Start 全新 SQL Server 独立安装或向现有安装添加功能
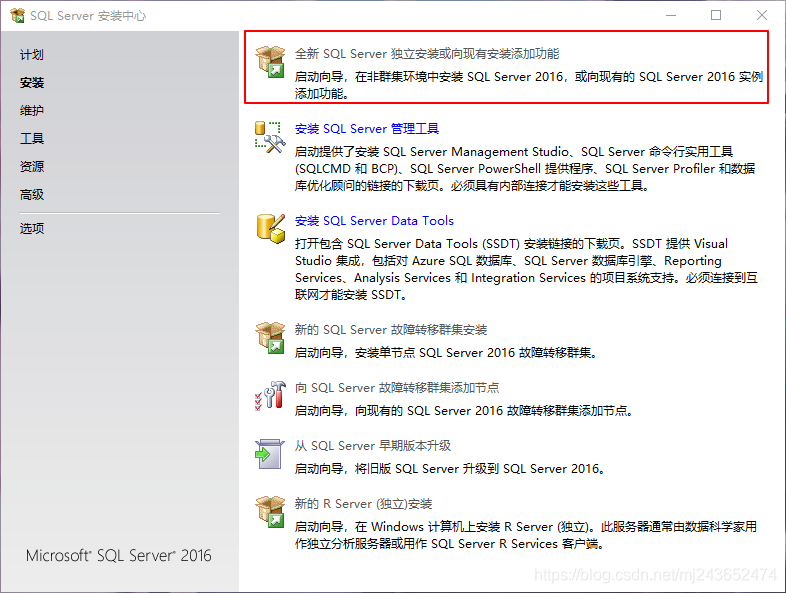Image resolution: width=786 pixels, height=593 pixels. pyautogui.click(x=427, y=54)
